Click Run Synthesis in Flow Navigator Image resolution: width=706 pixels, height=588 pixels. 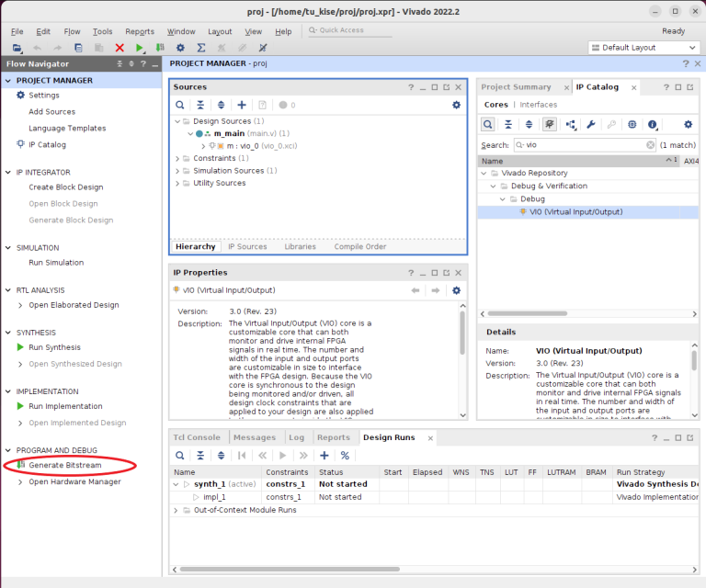54,347
